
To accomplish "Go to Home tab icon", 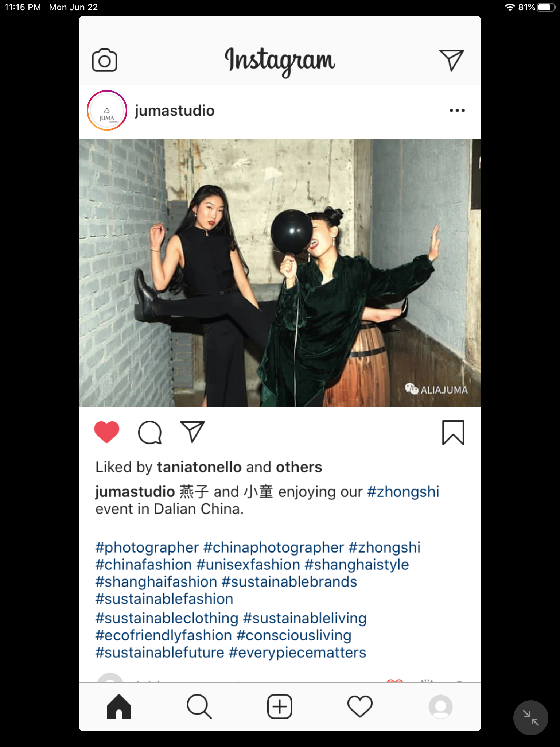I will point(119,707).
